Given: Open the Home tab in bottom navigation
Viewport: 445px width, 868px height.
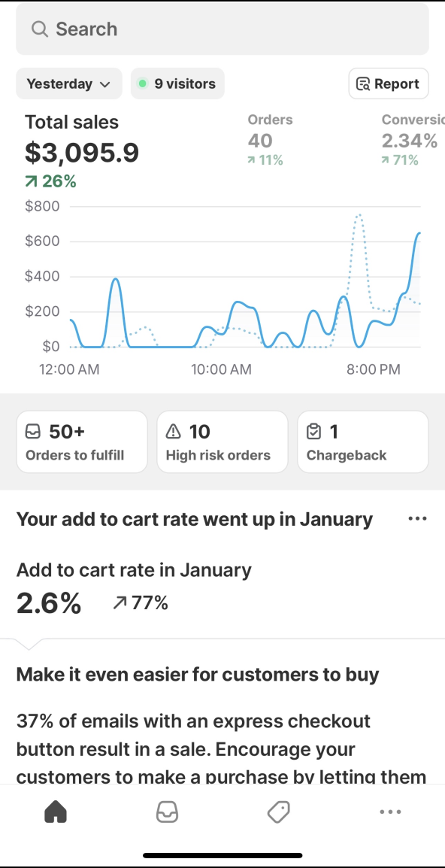Looking at the screenshot, I should click(x=56, y=812).
